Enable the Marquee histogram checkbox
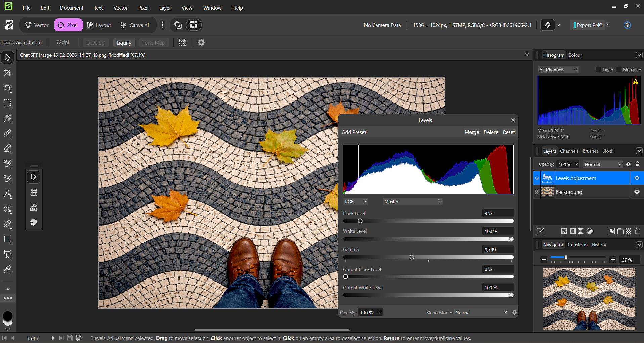The image size is (644, 343). tap(618, 70)
